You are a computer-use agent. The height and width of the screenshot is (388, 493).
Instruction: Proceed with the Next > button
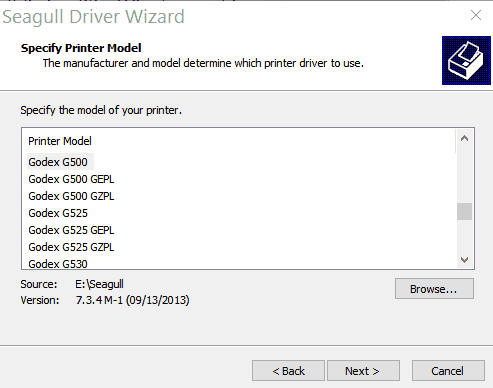tap(363, 371)
